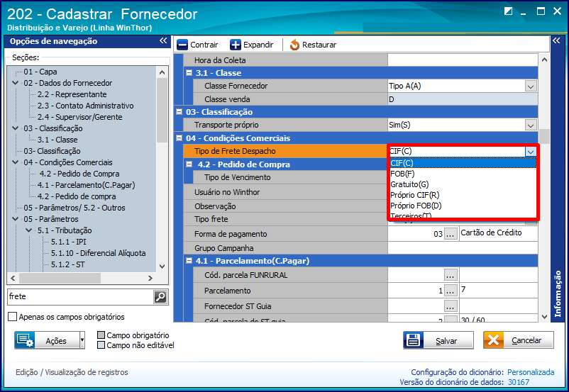Click right arrow of tree horizontal scrollbar
Screen dimensions: 569x392
pyautogui.click(x=150, y=278)
